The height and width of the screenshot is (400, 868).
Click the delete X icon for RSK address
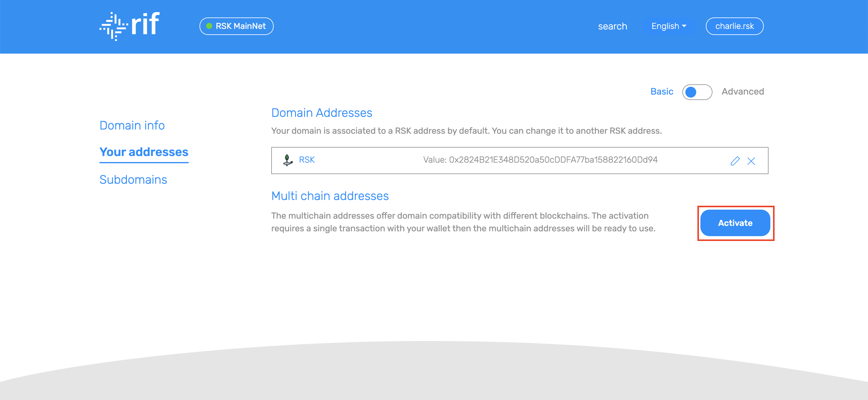tap(751, 161)
